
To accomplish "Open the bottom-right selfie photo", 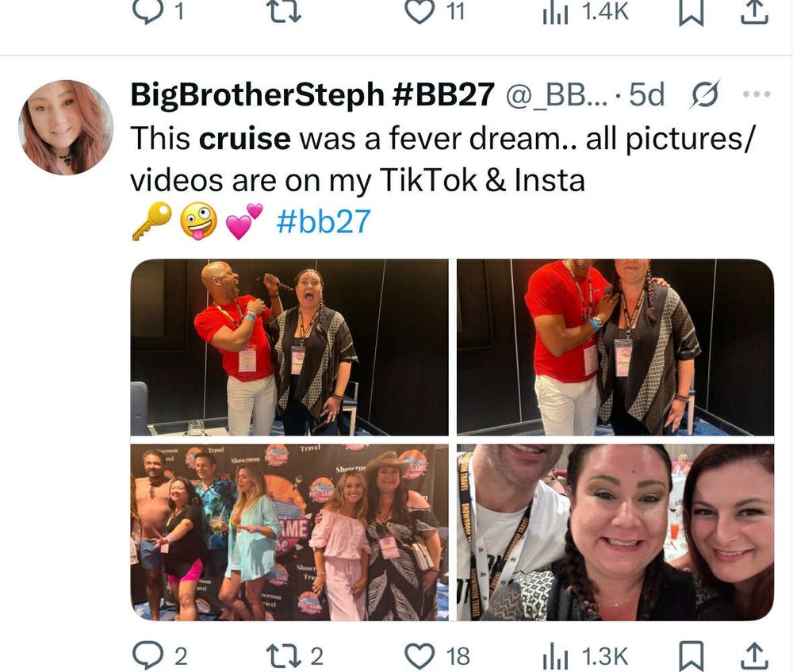I will (x=615, y=532).
